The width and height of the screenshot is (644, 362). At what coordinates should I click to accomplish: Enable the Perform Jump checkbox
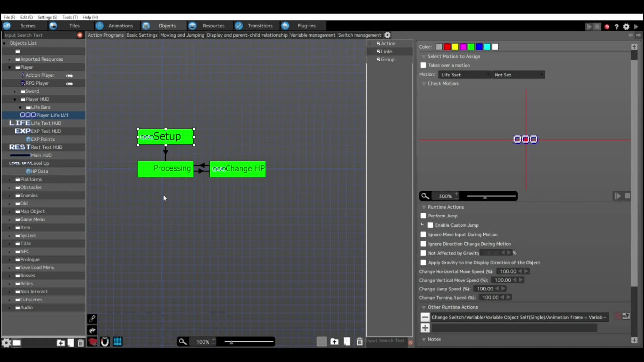point(423,216)
